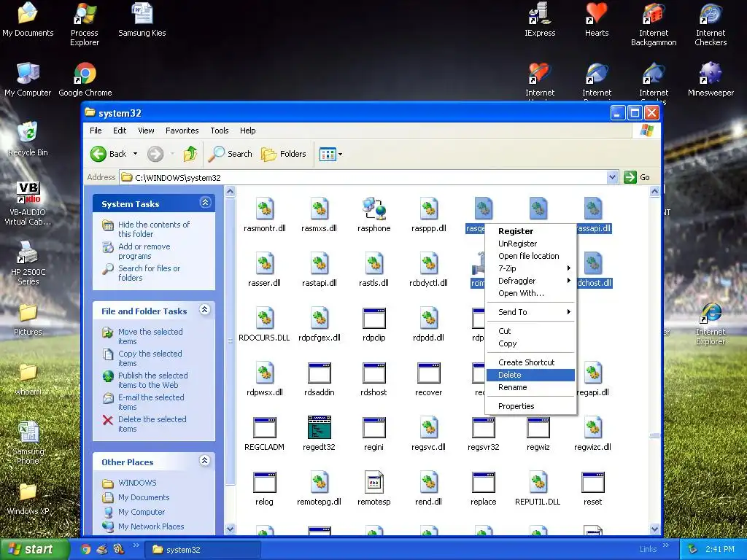Screen dimensions: 747x560
Task: Select the rdpclip program icon
Action: tap(374, 319)
